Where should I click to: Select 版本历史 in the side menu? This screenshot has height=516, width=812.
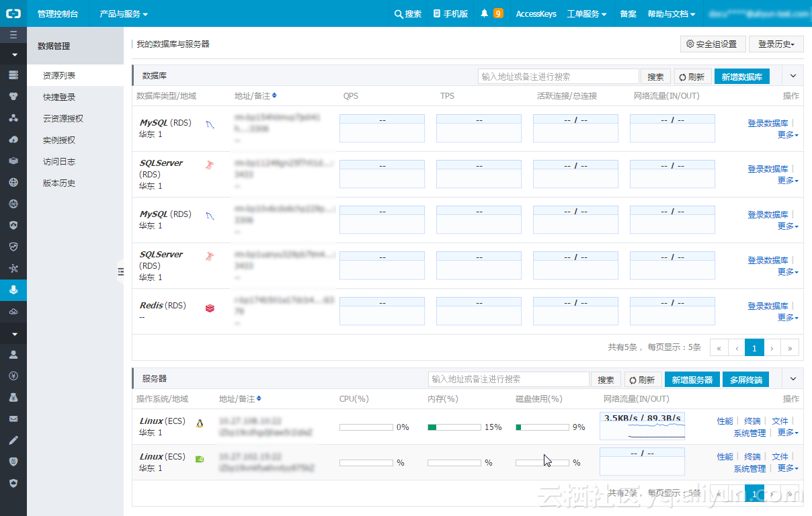pyautogui.click(x=59, y=183)
